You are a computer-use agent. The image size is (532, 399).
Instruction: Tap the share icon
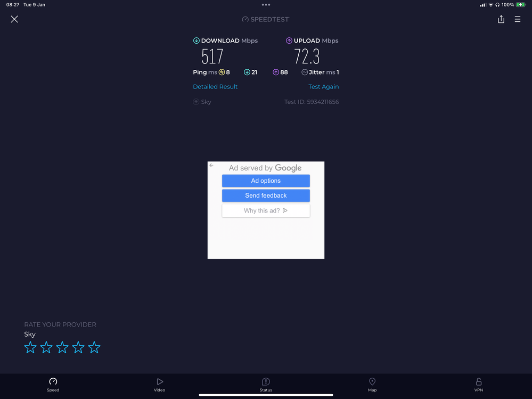501,19
